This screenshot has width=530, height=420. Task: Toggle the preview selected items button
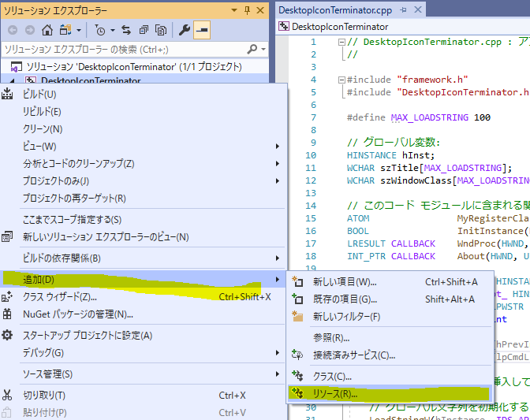202,30
